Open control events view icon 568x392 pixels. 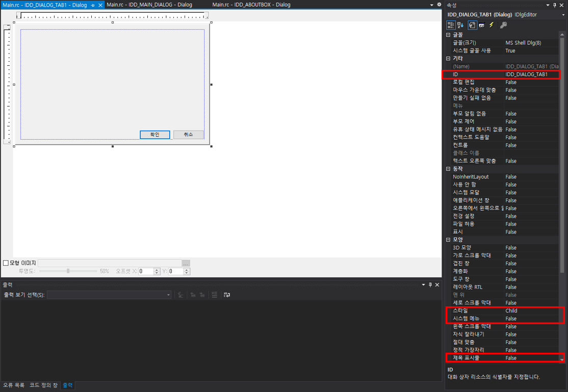click(482, 25)
